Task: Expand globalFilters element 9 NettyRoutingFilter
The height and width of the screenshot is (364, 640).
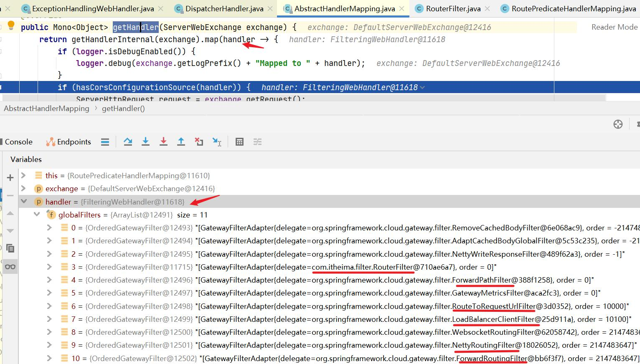Action: click(x=49, y=345)
